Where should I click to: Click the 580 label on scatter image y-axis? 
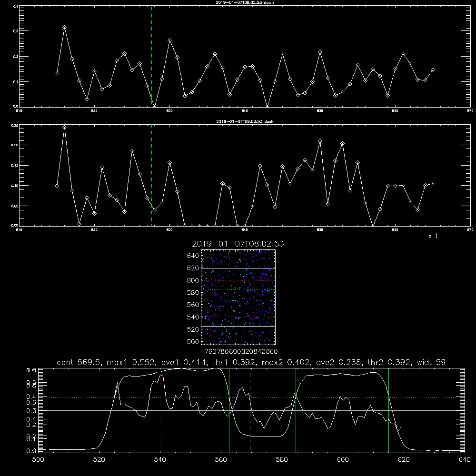click(193, 293)
